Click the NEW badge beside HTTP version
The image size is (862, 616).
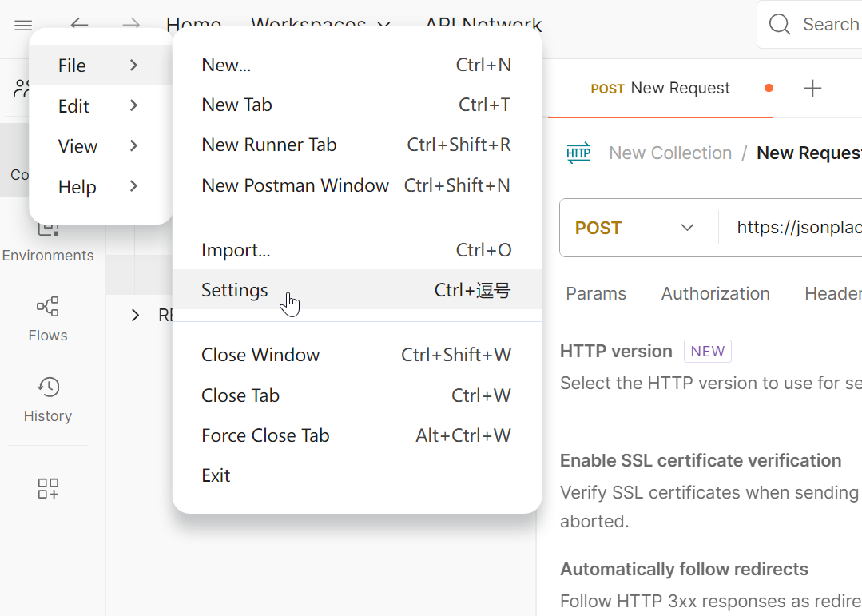pos(708,351)
